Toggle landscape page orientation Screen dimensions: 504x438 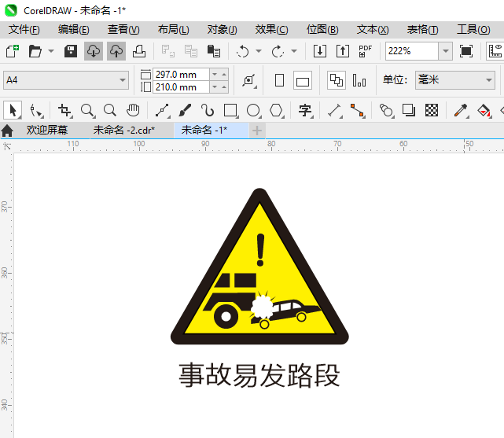(x=303, y=81)
